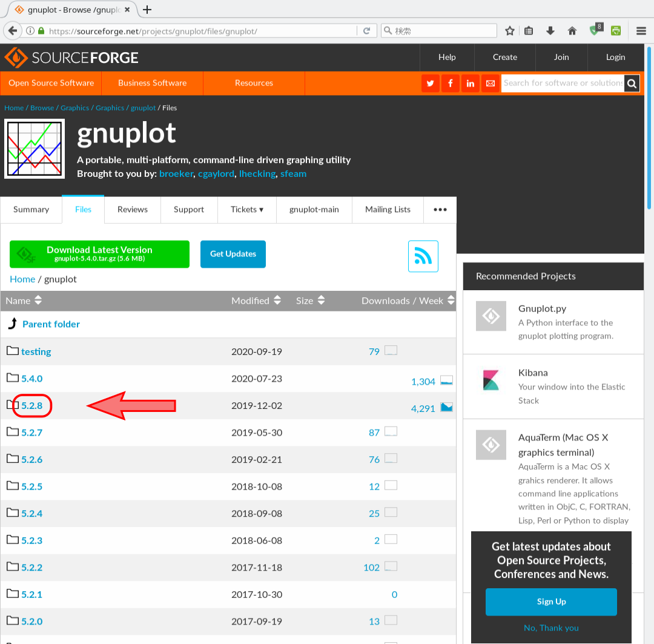The height and width of the screenshot is (644, 654).
Task: Open contributor broeker's profile link
Action: 176,174
